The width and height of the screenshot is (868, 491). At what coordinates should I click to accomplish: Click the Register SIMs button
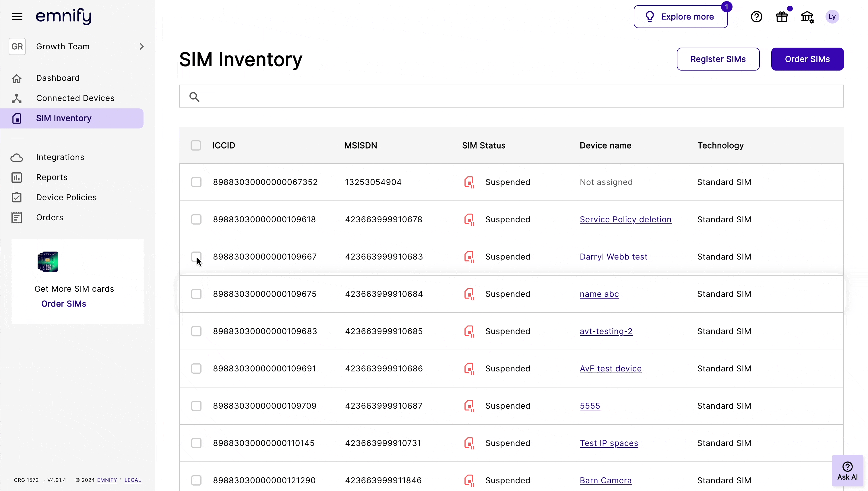[718, 59]
